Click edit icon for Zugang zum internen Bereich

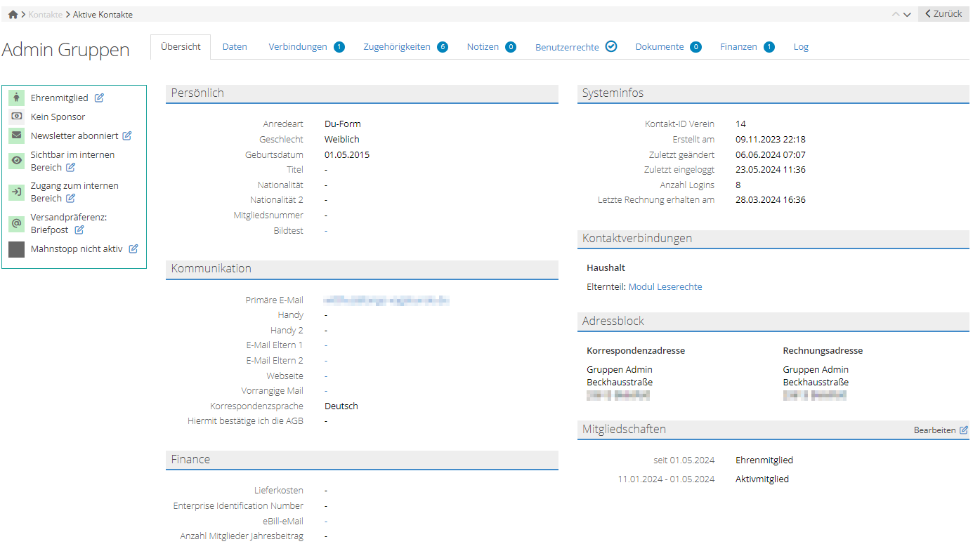point(70,199)
